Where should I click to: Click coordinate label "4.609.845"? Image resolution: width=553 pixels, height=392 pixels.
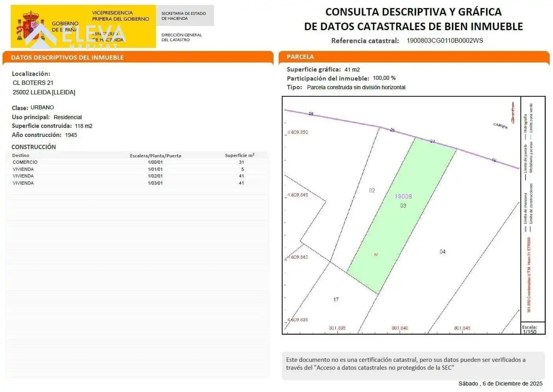298,195
